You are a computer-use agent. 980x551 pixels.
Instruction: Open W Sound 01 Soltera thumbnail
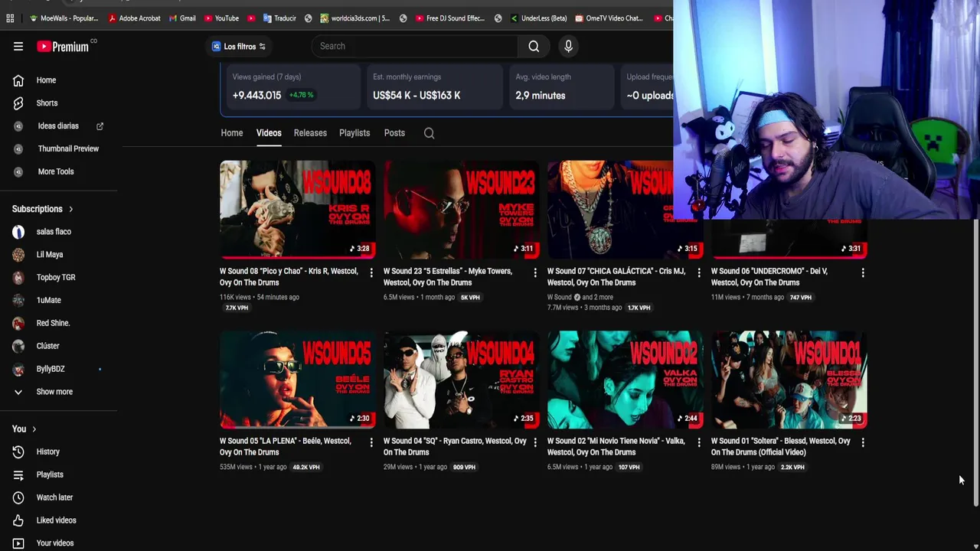(789, 380)
